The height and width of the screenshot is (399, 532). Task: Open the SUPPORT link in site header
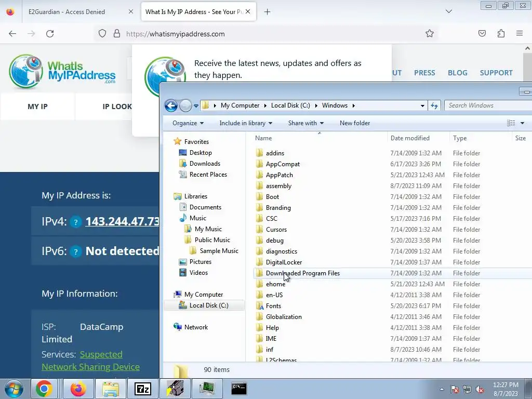496,73
